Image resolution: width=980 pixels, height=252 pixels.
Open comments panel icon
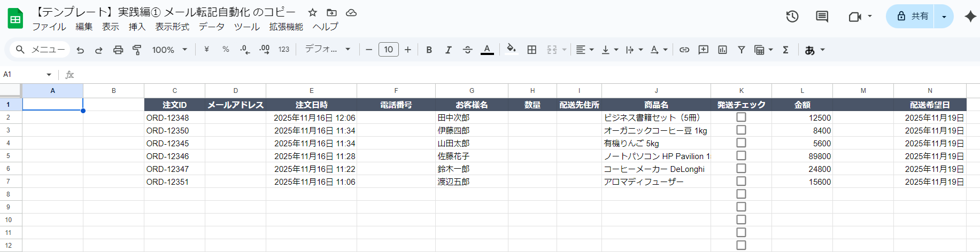coord(822,17)
